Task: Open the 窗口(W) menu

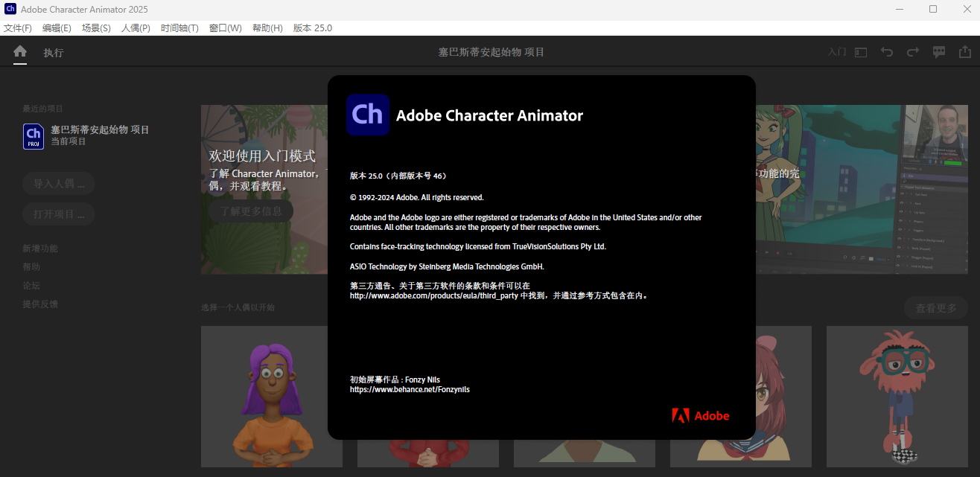Action: click(225, 28)
